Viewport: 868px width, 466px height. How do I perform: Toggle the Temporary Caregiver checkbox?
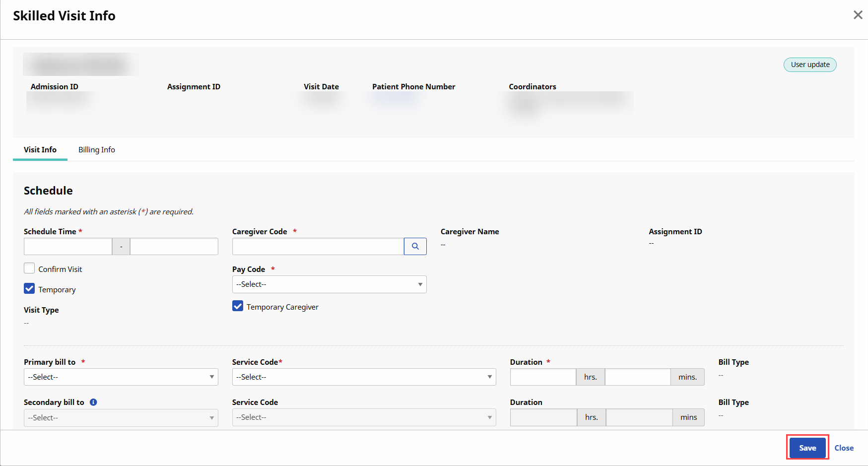[x=238, y=306]
